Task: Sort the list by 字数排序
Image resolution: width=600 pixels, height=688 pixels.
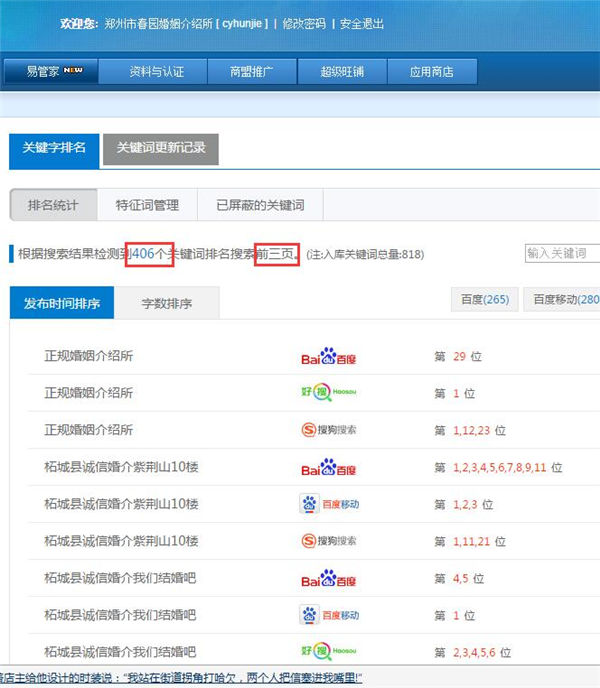Action: coord(164,303)
